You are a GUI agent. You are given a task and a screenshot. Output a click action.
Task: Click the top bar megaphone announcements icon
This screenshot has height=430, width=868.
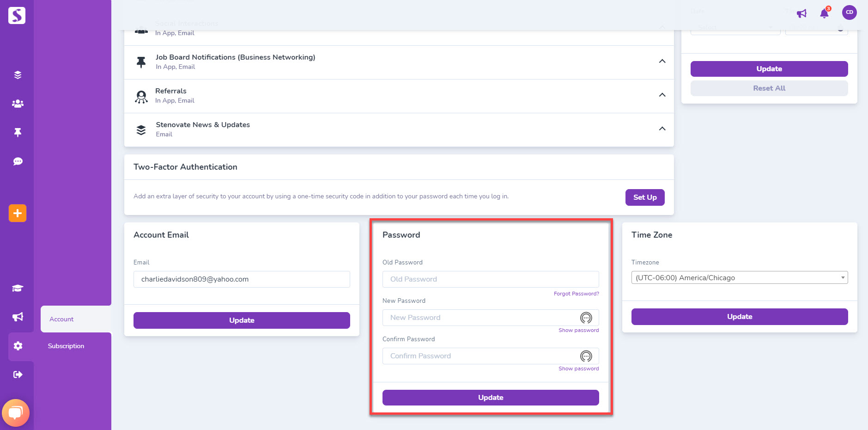(802, 13)
